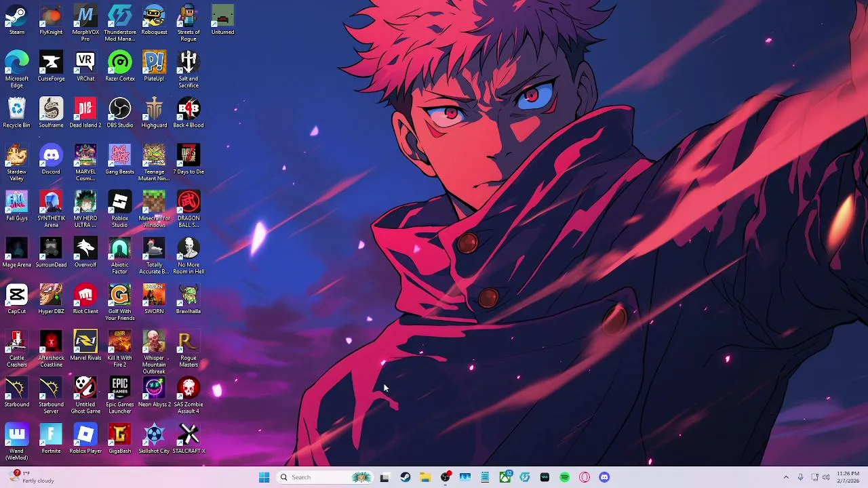Viewport: 868px width, 488px height.
Task: Select the Epic Games Launcher icon
Action: [120, 395]
